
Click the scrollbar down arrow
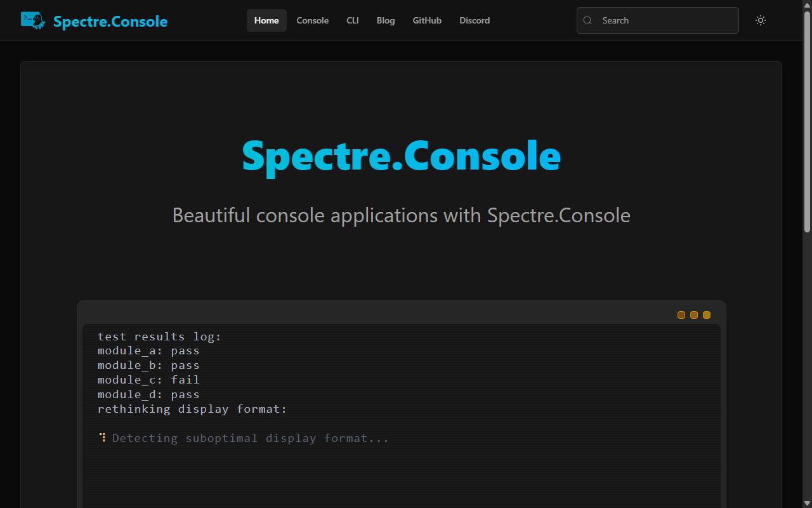click(807, 504)
